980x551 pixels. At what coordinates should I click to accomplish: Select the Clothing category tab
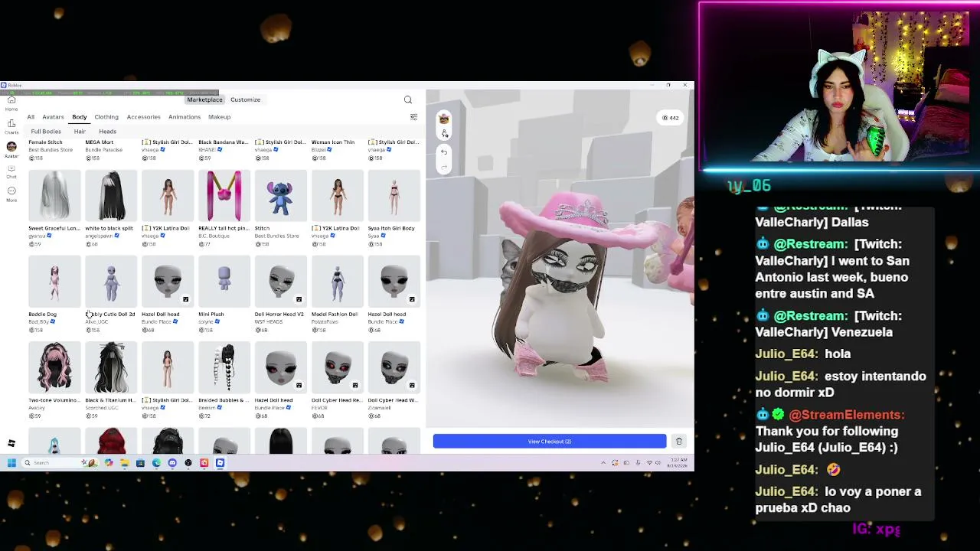pos(106,117)
